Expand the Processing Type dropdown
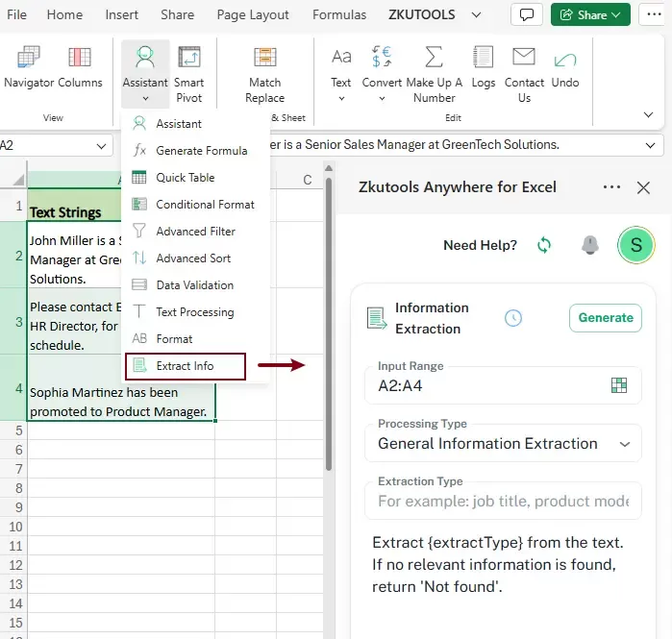 503,444
